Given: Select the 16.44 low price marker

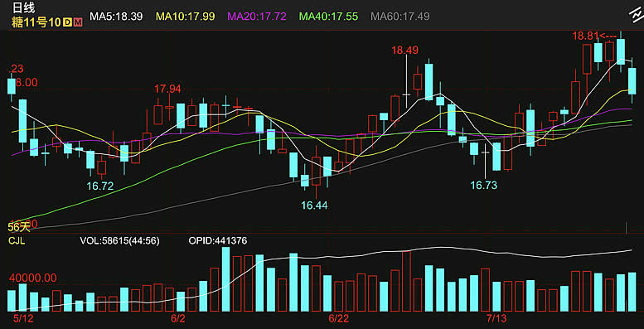Looking at the screenshot, I should (x=315, y=206).
